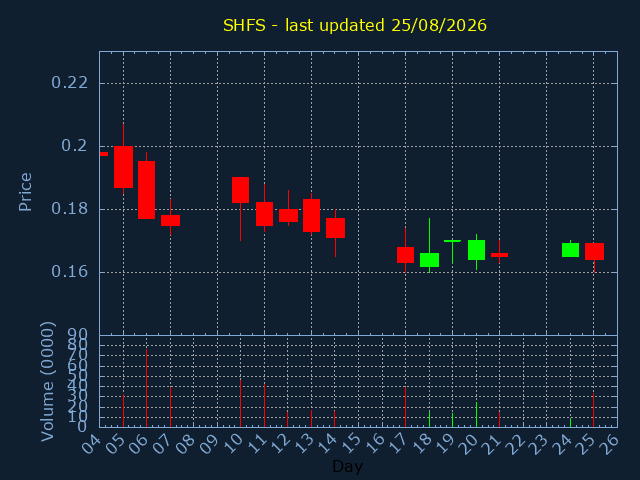
Task: Click the day 12 x-axis label
Action: click(x=280, y=444)
